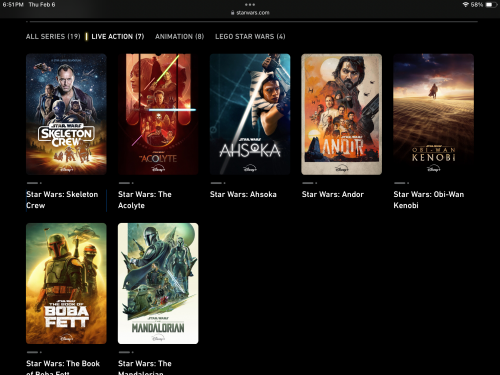Open 'Star Wars: The Mandalorian' title link
500x375 pixels.
click(x=145, y=368)
